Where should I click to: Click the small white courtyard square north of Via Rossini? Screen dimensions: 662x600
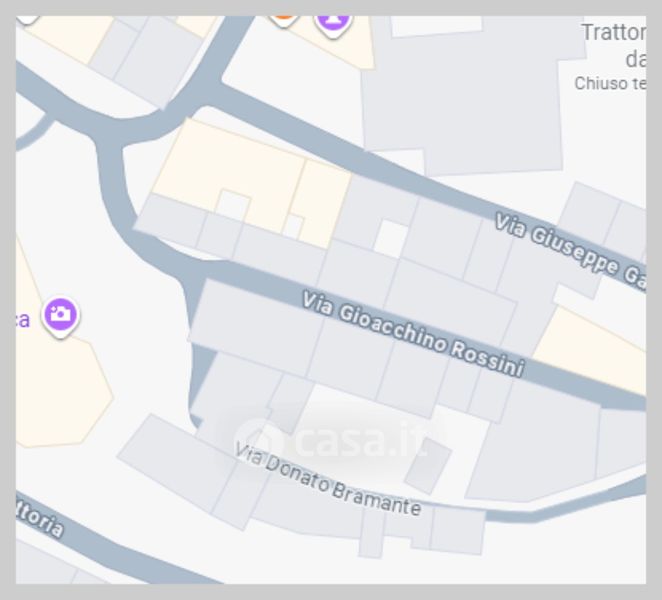pyautogui.click(x=391, y=239)
